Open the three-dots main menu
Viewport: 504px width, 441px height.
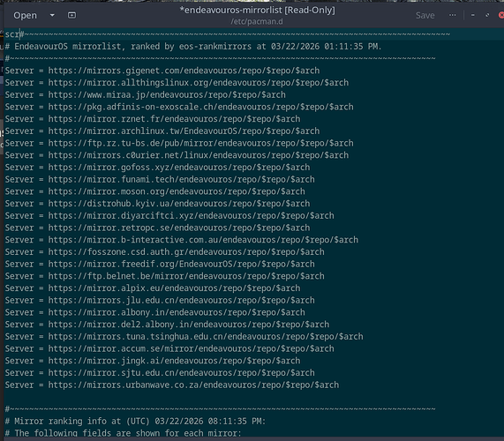(x=452, y=15)
